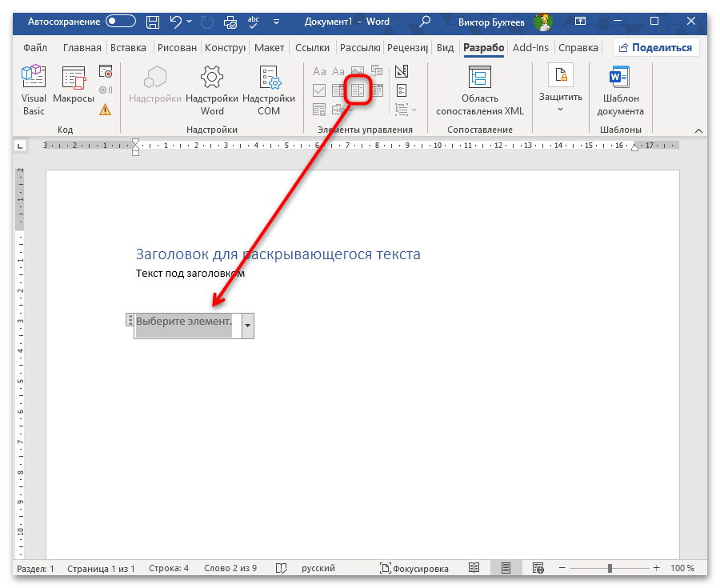Screen dimensions: 720x588
Task: Open the Файл menu
Action: click(34, 47)
